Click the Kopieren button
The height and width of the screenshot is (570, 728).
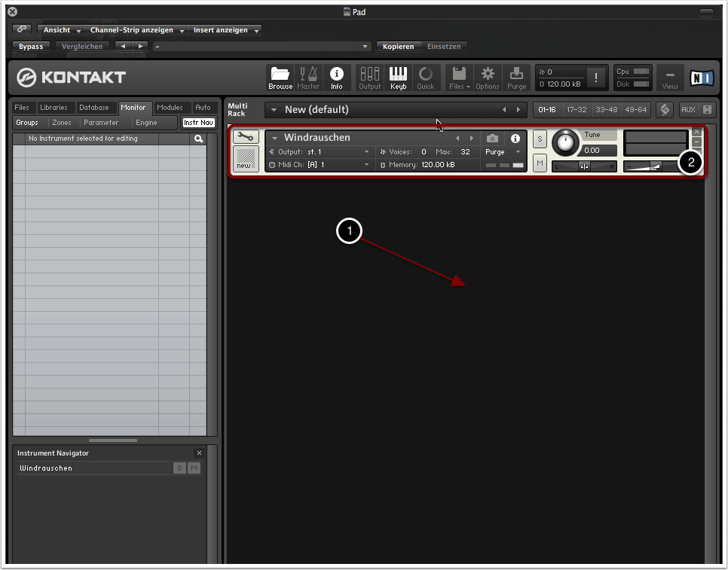398,47
